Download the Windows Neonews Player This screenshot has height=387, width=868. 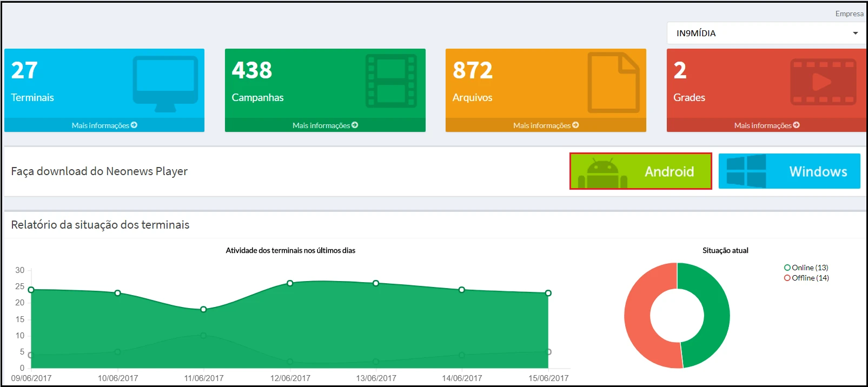pyautogui.click(x=790, y=171)
